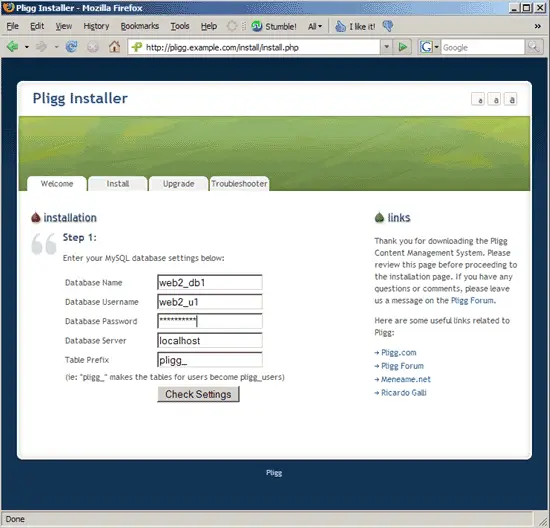Open the Back history dropdown arrow
This screenshot has width=550, height=528.
(27, 47)
